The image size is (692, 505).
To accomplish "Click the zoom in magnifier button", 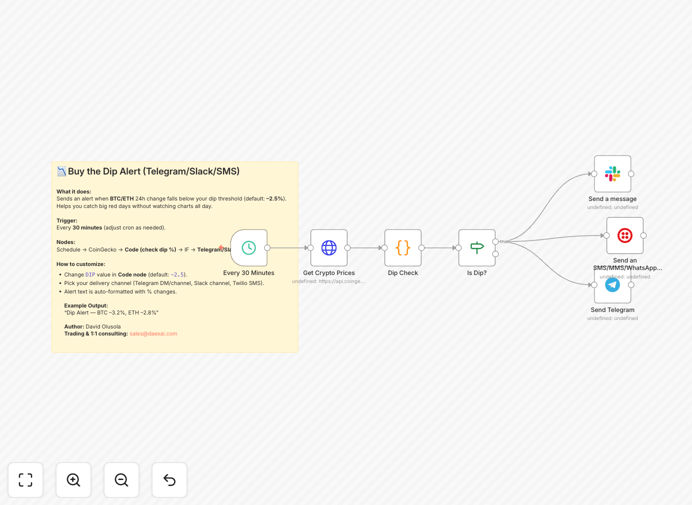I will coord(73,480).
